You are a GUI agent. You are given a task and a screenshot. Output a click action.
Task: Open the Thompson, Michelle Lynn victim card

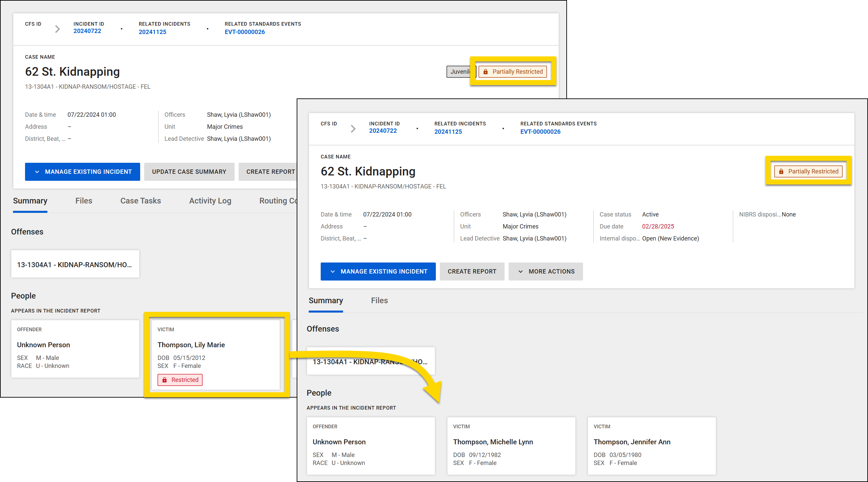pyautogui.click(x=511, y=446)
